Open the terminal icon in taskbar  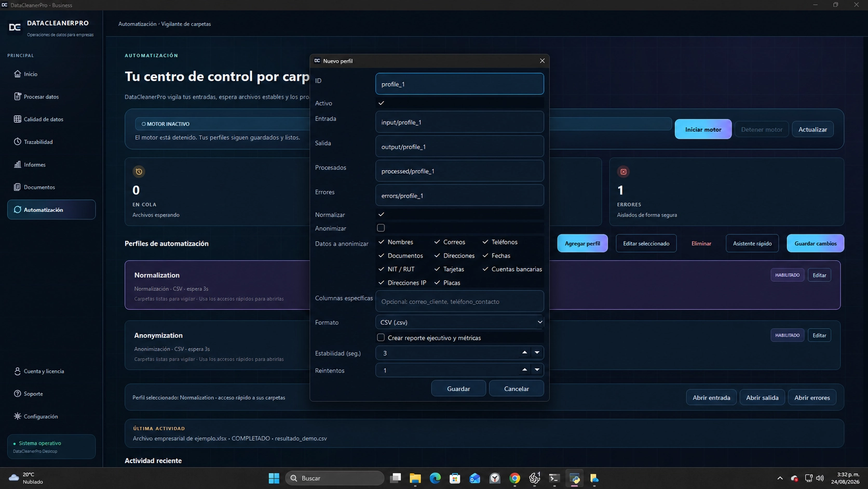pos(554,478)
